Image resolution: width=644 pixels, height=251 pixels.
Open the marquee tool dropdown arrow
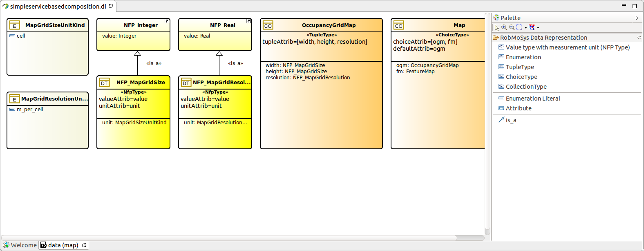pyautogui.click(x=525, y=28)
